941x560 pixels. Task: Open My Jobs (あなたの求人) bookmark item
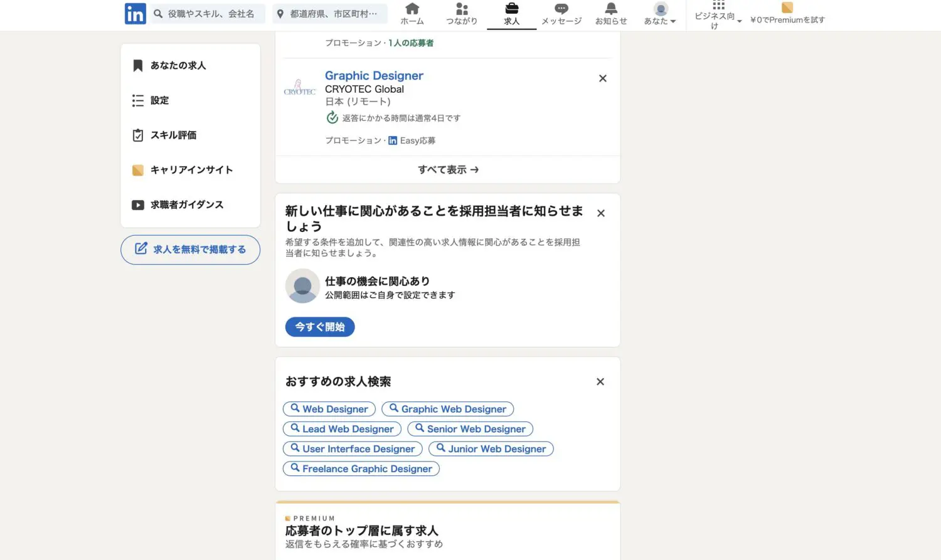click(178, 65)
